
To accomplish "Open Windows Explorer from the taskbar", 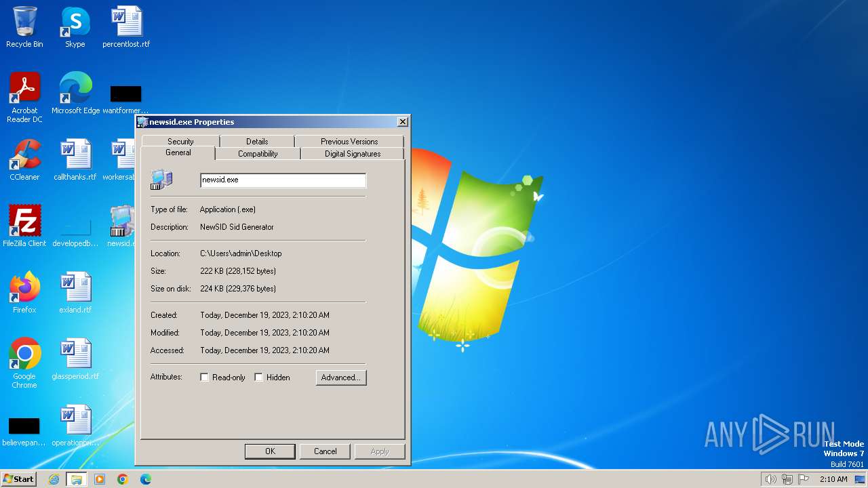I will (77, 479).
